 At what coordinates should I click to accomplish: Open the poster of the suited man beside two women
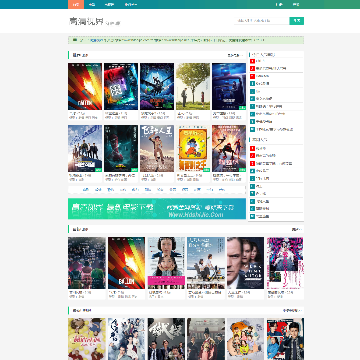pos(246,263)
